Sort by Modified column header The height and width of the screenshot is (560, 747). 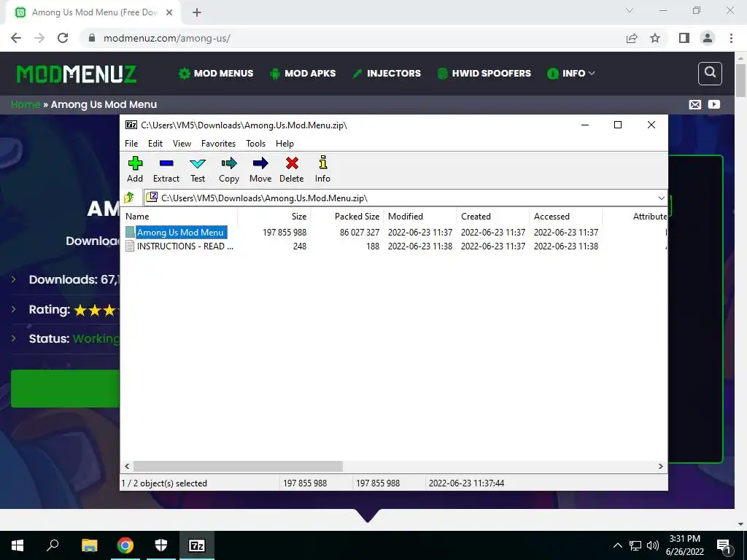pyautogui.click(x=419, y=216)
